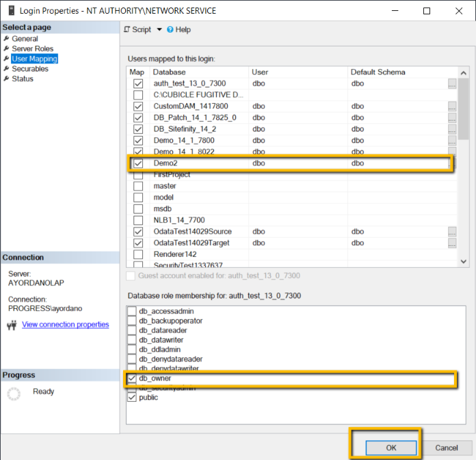This screenshot has height=460, width=476.
Task: Open the General page
Action: [25, 39]
